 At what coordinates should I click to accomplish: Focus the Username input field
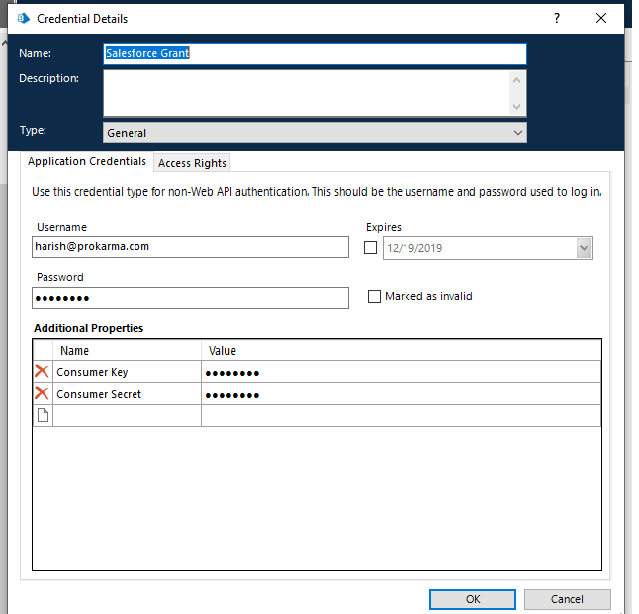(x=190, y=247)
